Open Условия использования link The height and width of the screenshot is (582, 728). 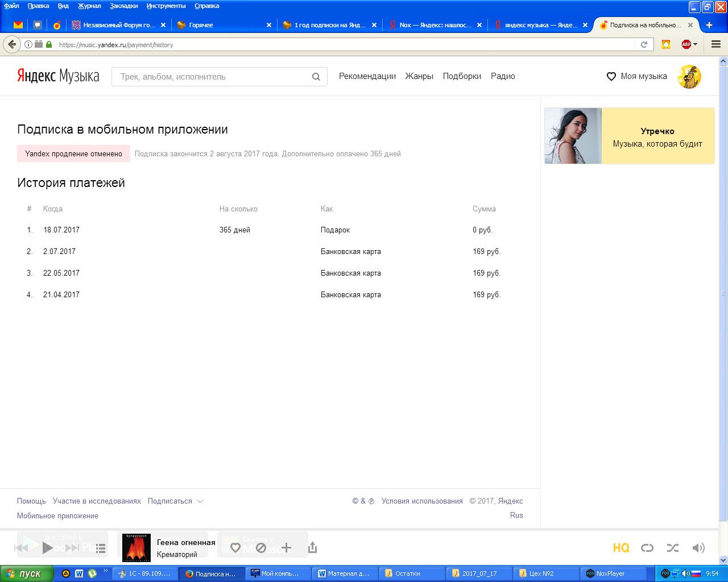[x=422, y=501]
